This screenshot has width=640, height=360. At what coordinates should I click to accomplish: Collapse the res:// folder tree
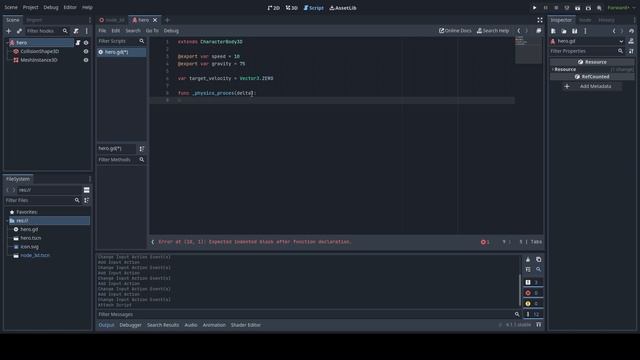[x=7, y=221]
